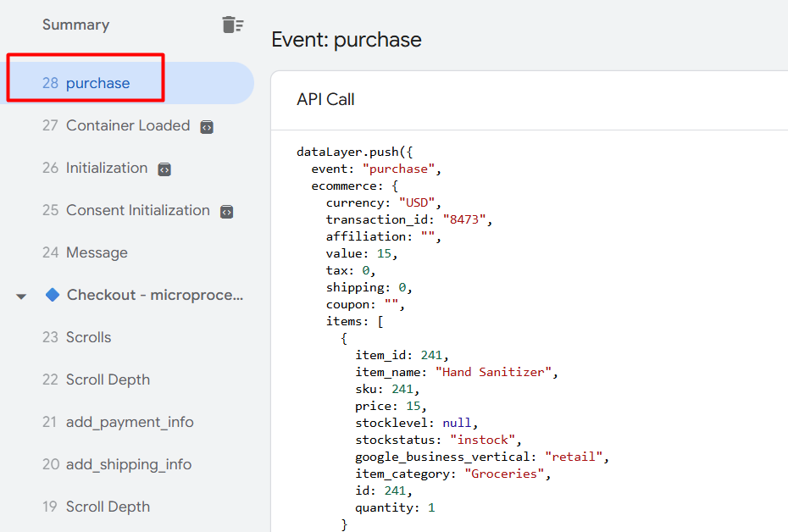This screenshot has width=788, height=532.
Task: Open the Summary view
Action: pyautogui.click(x=75, y=25)
